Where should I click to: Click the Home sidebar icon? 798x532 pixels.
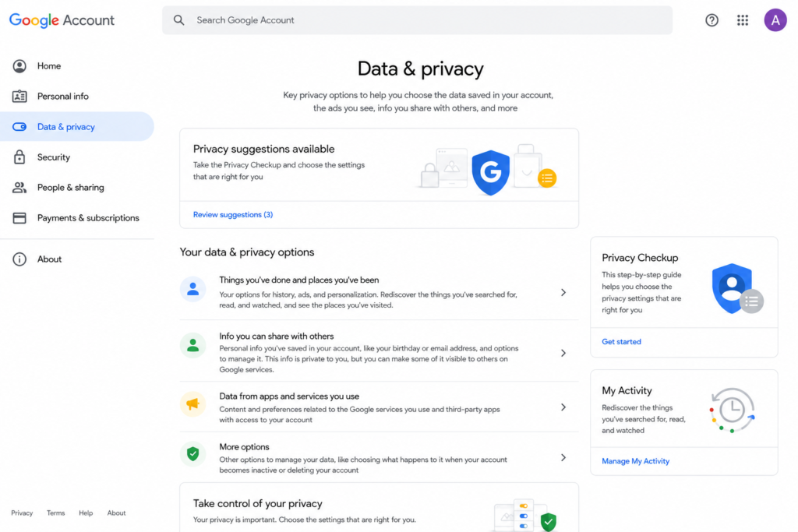(x=19, y=66)
